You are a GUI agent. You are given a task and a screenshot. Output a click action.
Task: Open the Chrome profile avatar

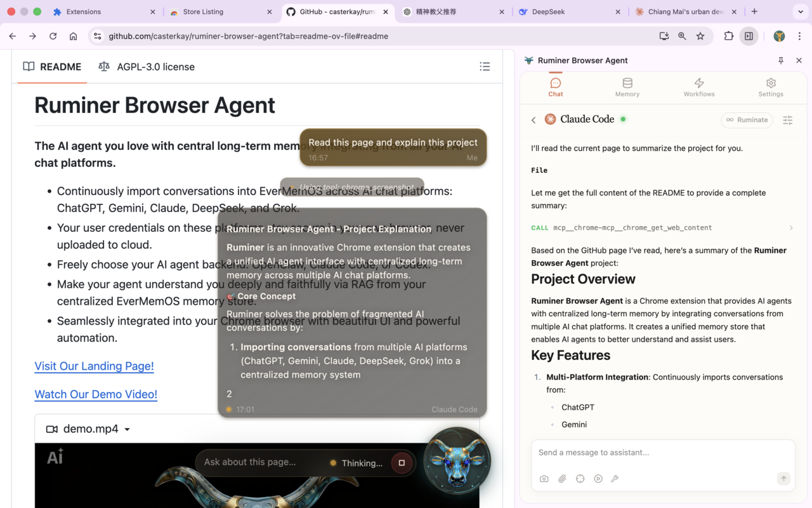pos(779,36)
